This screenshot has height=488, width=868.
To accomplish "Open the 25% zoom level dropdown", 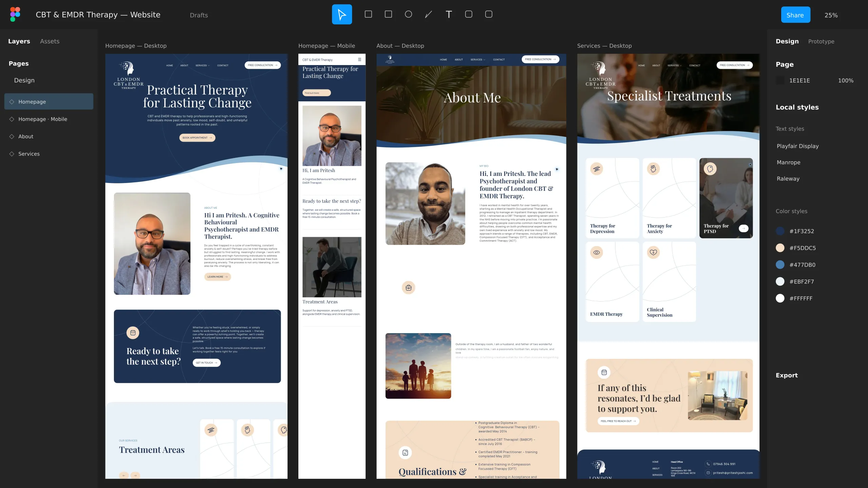I will tap(831, 15).
